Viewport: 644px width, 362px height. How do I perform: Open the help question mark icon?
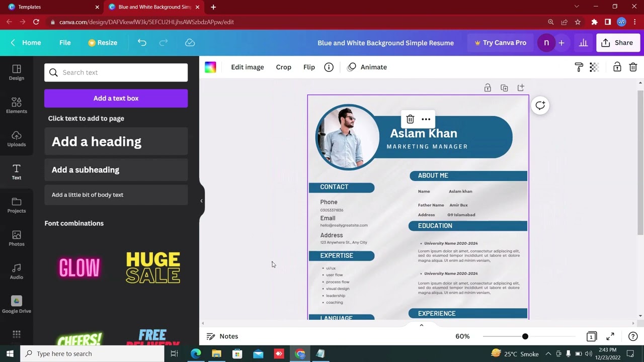tap(633, 336)
